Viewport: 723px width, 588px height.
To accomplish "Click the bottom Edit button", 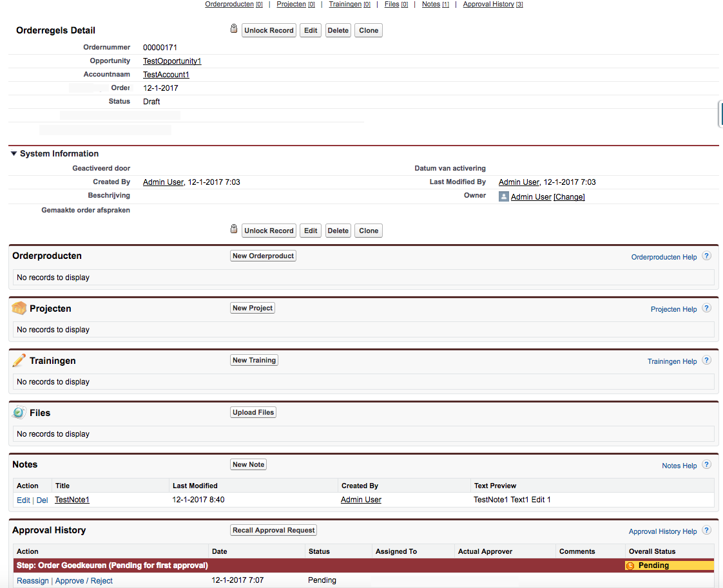I will [x=311, y=231].
